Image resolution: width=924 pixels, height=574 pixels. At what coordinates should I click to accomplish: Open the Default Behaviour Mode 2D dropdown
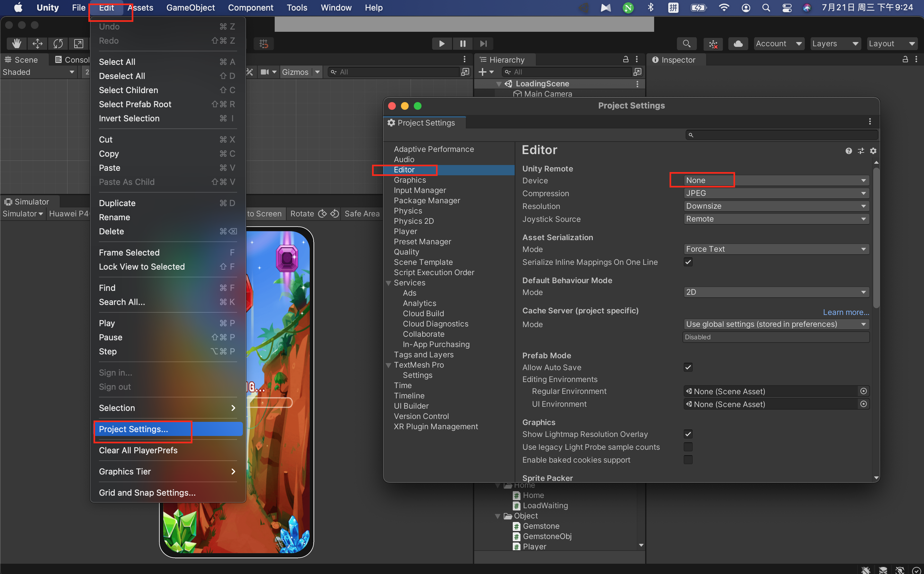click(x=776, y=292)
